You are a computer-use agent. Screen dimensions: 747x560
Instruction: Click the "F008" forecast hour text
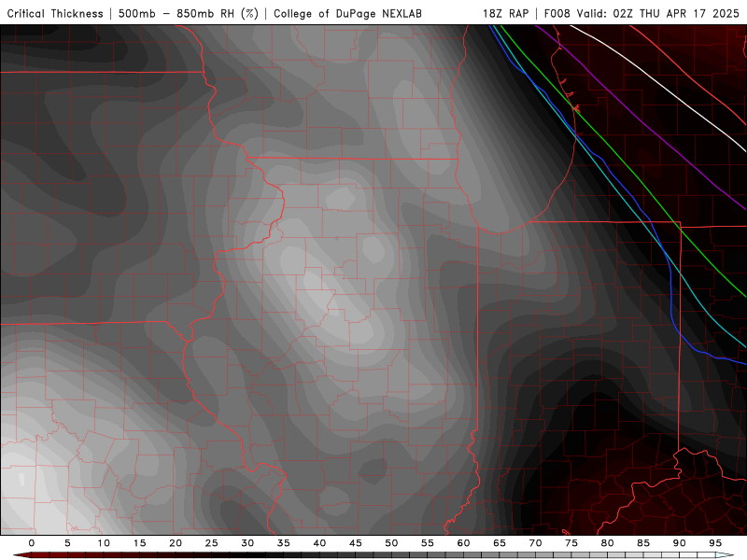557,14
